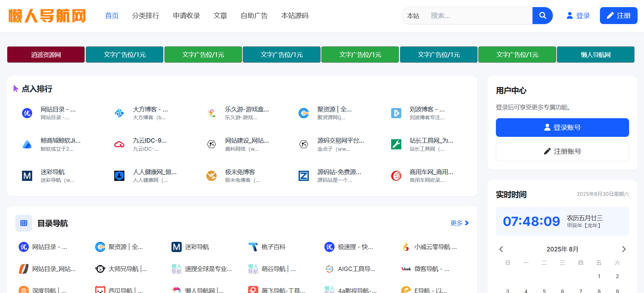Open the 逍遥资源网 ad banner
Screen dimensions: 644x293
click(46, 55)
